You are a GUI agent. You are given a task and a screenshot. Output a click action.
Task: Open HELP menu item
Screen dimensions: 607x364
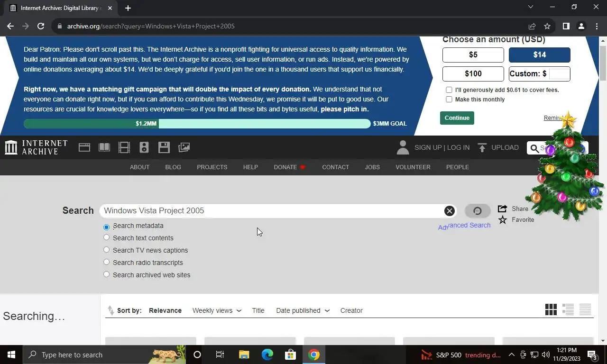pyautogui.click(x=250, y=167)
